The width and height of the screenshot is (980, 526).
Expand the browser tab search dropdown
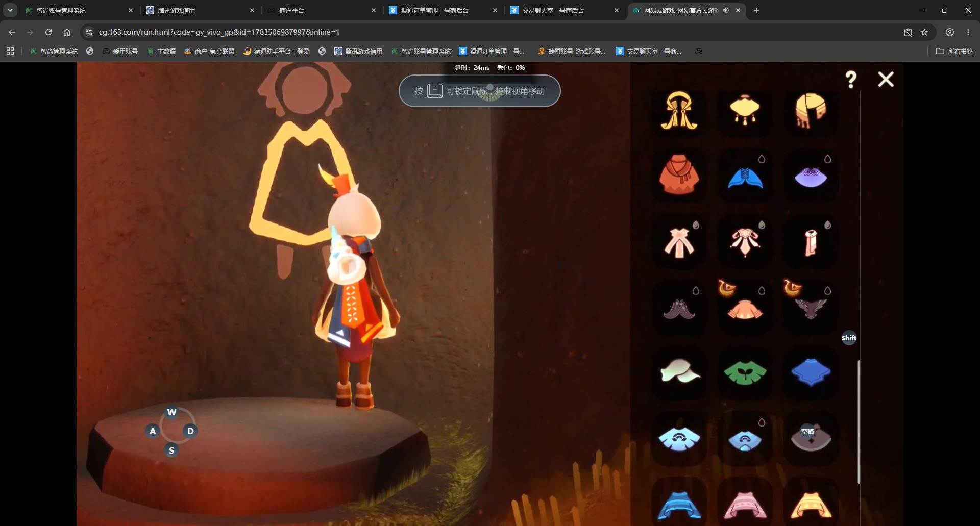(x=10, y=10)
